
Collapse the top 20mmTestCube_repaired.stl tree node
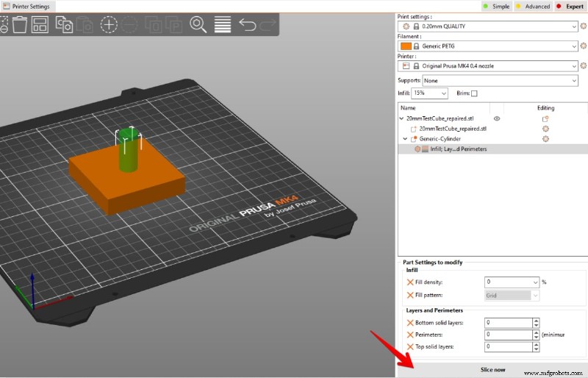click(x=401, y=118)
